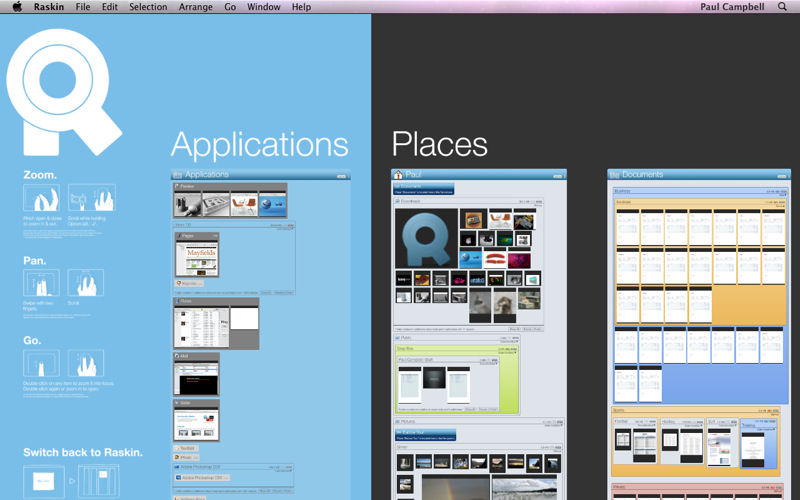Click the large 'Applications' section title
The width and height of the screenshot is (800, 500).
pos(259,145)
